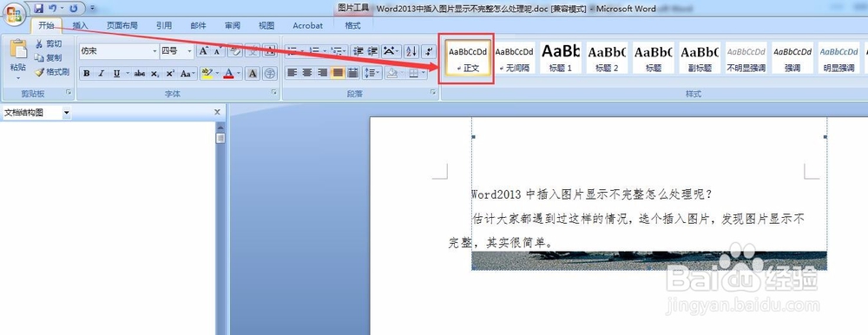Open line spacing dropdown
The image size is (868, 335).
(x=372, y=73)
